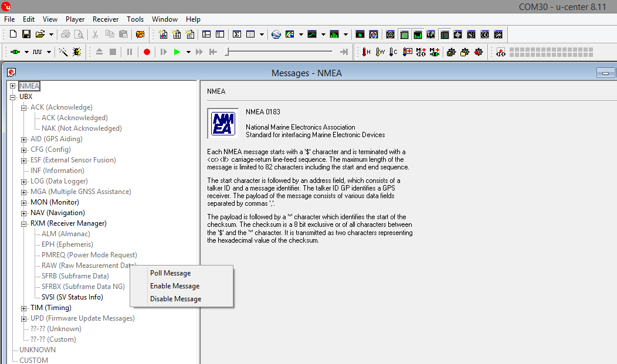Click the Save file icon
Image resolution: width=617 pixels, height=364 pixels.
pos(26,35)
